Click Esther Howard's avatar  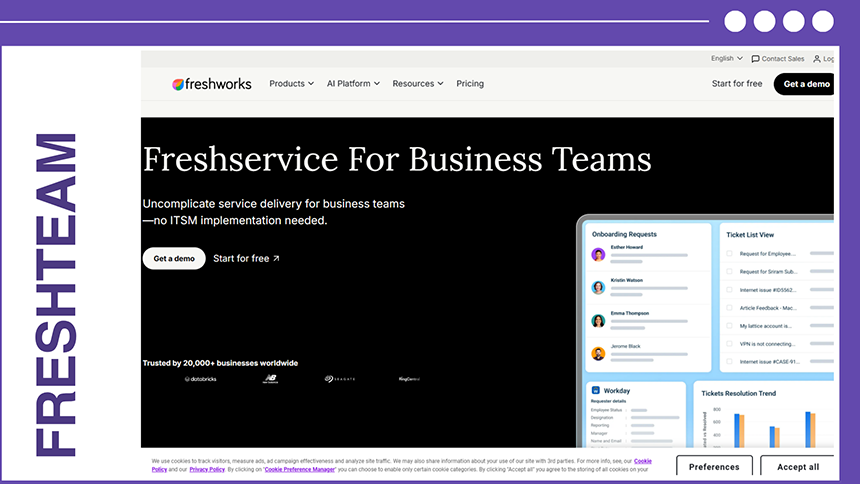pyautogui.click(x=598, y=255)
